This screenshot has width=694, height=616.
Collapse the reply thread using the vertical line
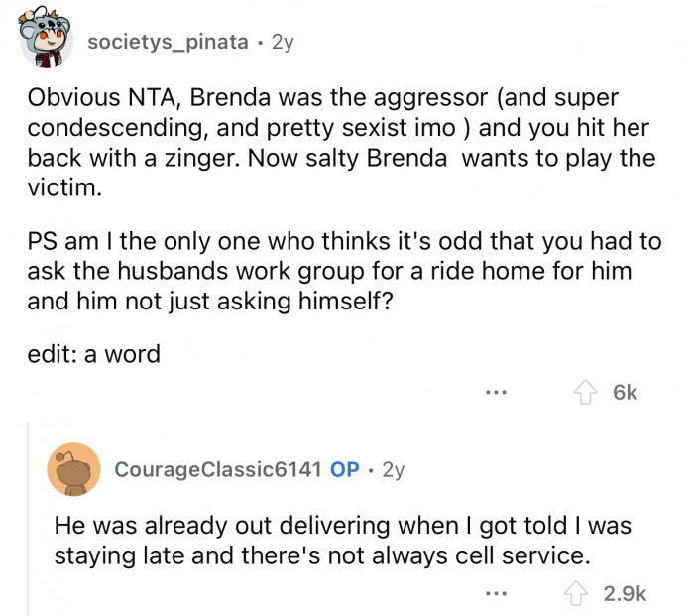click(28, 519)
